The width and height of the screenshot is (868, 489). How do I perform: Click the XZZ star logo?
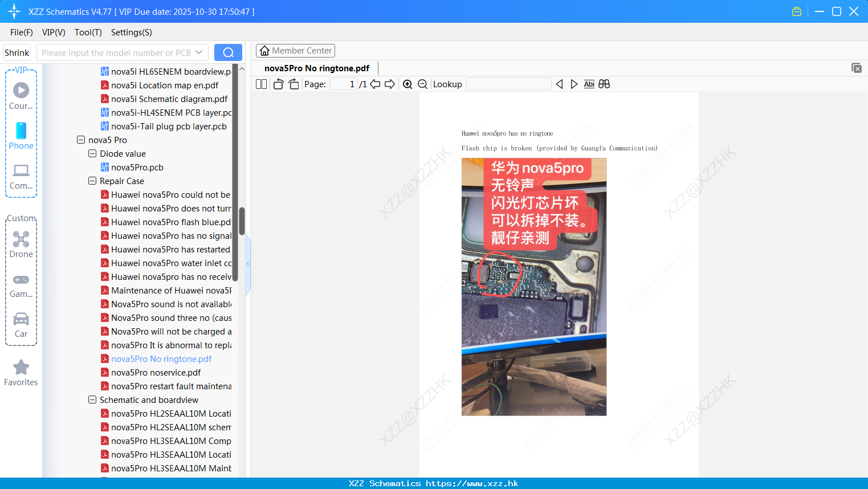14,11
